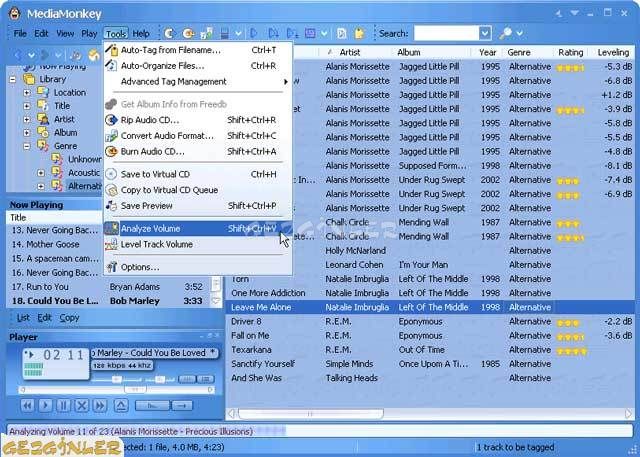Viewport: 640px width, 457px height.
Task: Click the purple monitor toolbar icon
Action: point(310,33)
